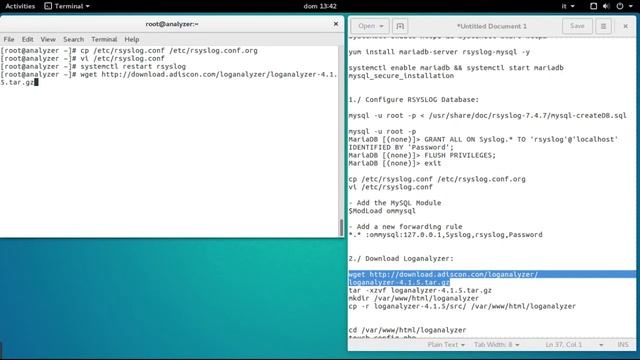Image resolution: width=640 pixels, height=360 pixels.
Task: Click the power icon in system tray
Action: 620,6
